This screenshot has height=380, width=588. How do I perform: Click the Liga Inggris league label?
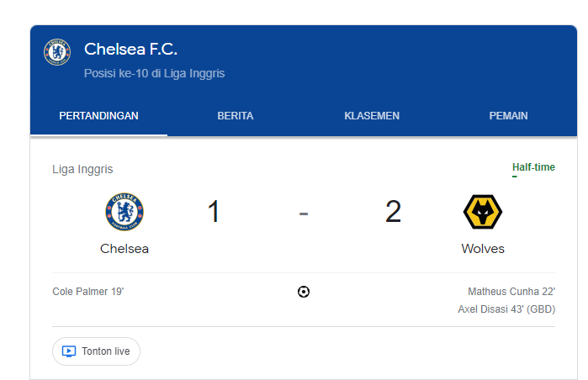pyautogui.click(x=82, y=169)
